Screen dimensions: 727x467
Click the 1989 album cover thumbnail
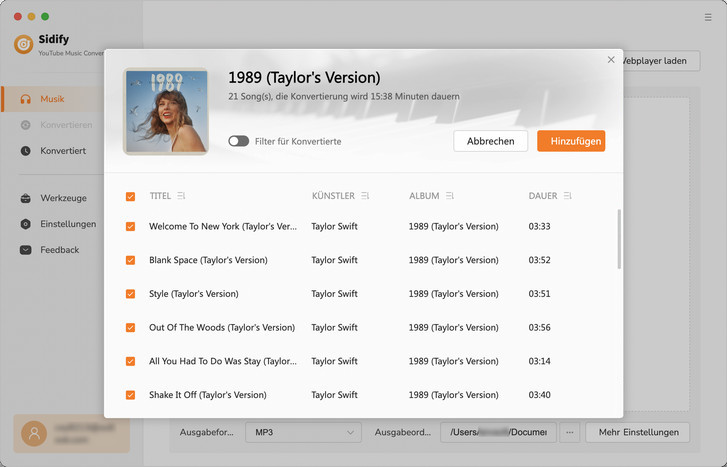166,111
